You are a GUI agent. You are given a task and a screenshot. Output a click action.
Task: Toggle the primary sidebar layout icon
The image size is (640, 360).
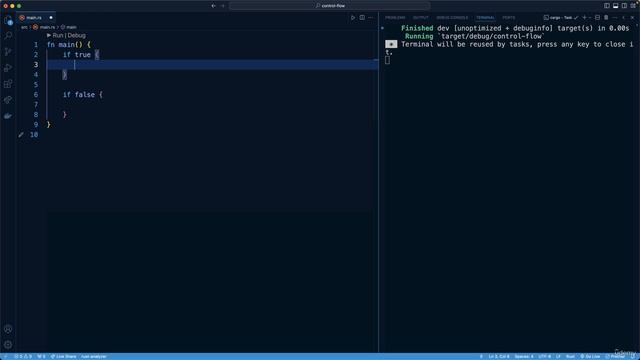click(x=607, y=6)
